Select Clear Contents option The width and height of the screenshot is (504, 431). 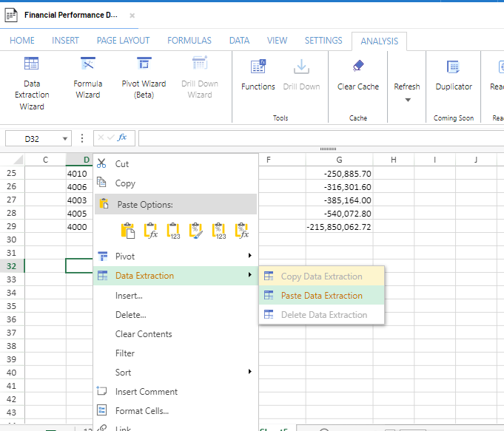(144, 334)
